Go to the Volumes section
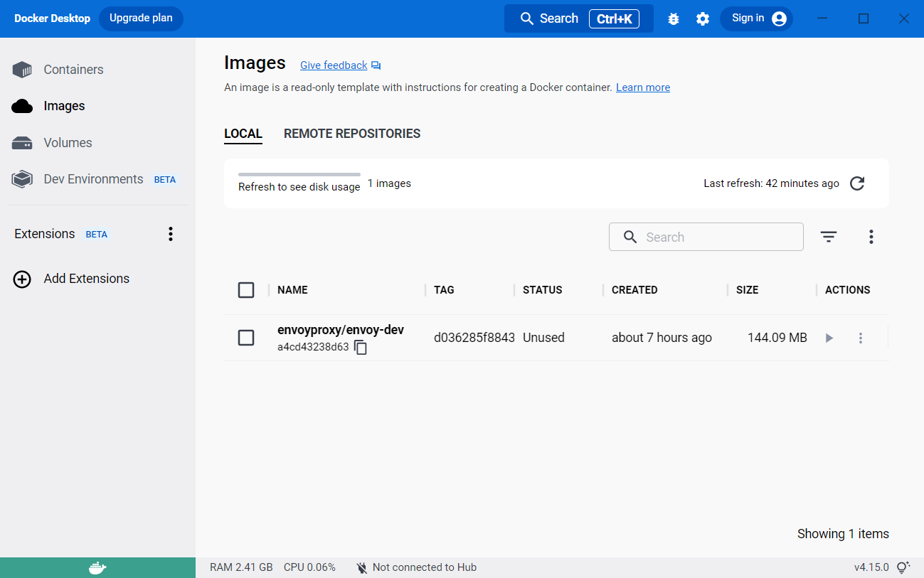Screen dimensions: 924x578 coord(68,143)
